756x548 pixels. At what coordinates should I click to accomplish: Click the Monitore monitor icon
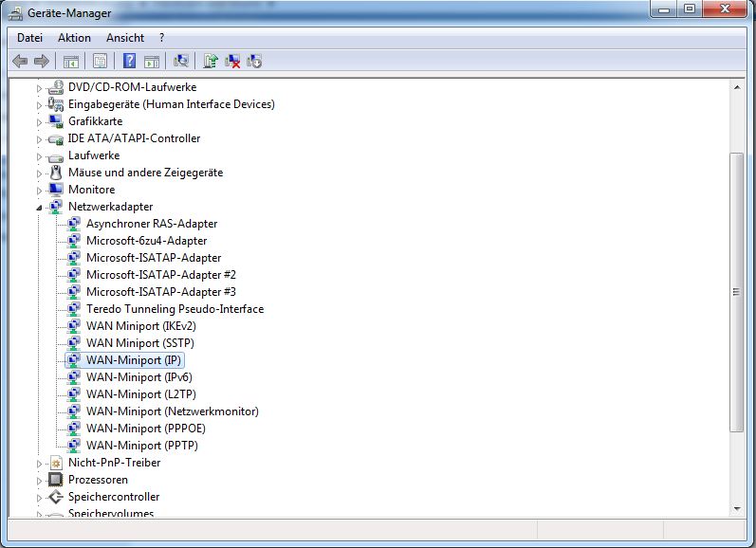(56, 190)
